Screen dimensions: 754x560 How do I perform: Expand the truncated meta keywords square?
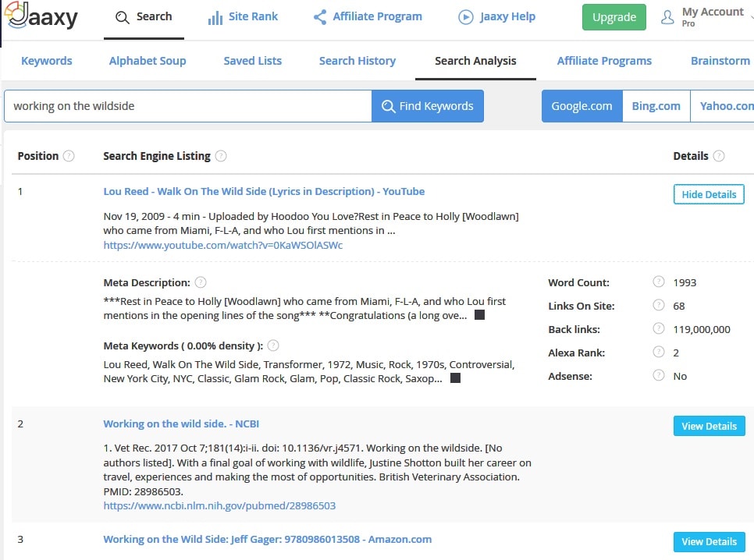(x=455, y=377)
